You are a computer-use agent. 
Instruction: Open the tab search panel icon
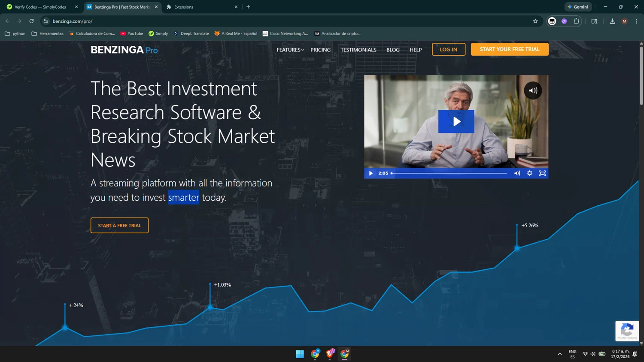[594, 21]
